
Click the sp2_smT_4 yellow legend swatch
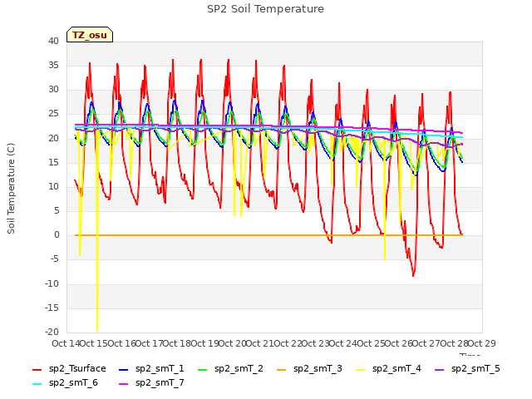[360, 369]
